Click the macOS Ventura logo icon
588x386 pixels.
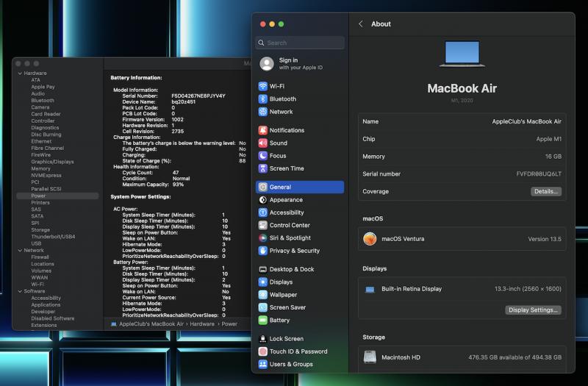coord(370,239)
